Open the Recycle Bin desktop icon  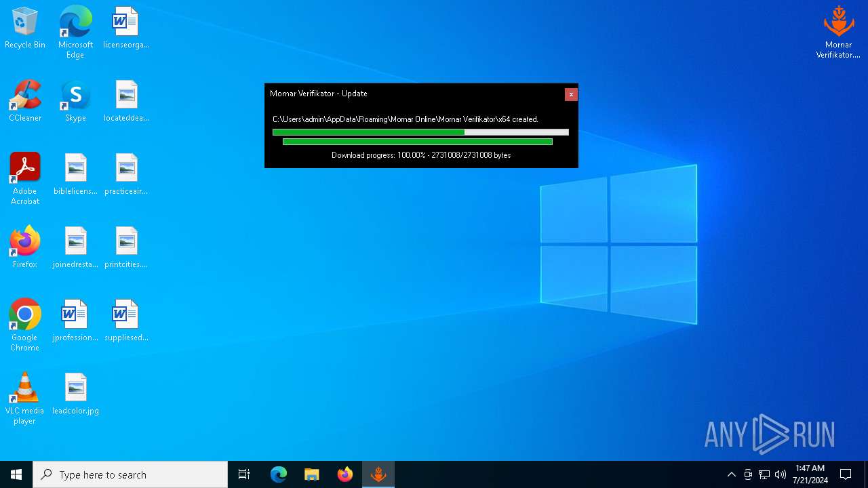pyautogui.click(x=25, y=28)
